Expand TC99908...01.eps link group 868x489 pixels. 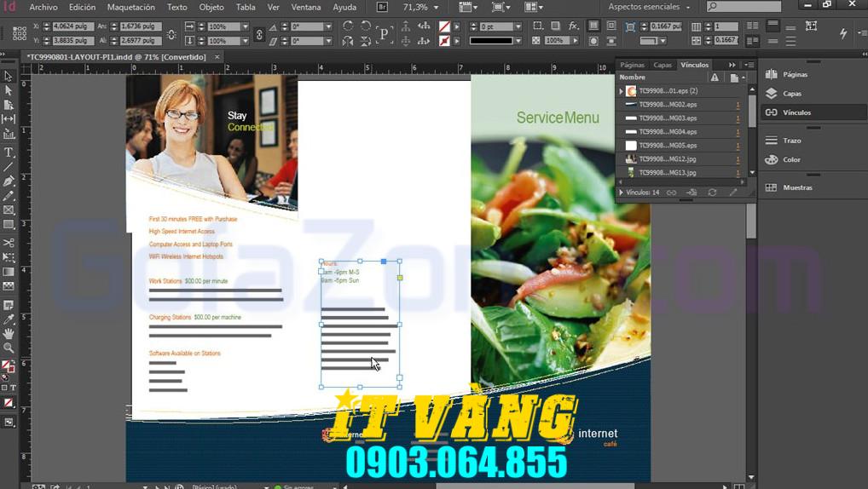(x=621, y=90)
